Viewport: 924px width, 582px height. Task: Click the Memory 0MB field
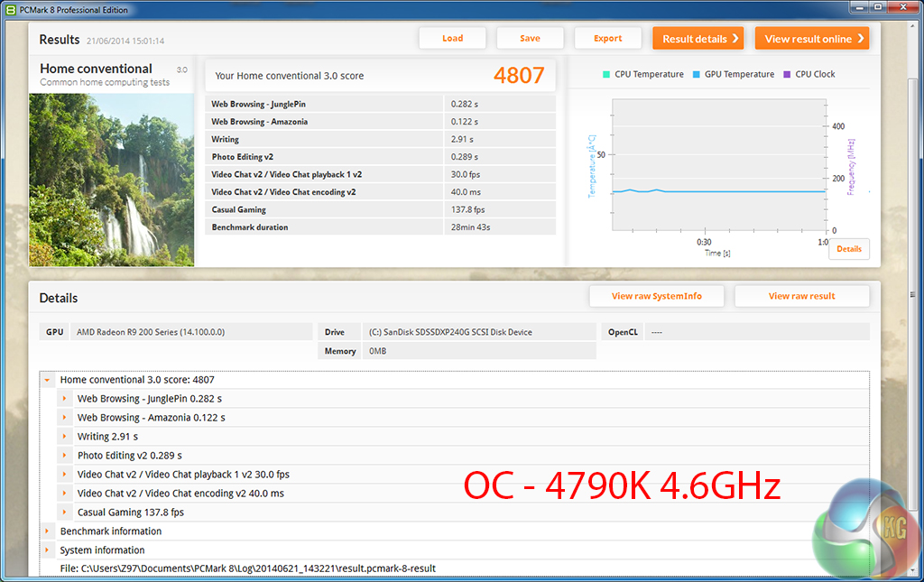[479, 351]
